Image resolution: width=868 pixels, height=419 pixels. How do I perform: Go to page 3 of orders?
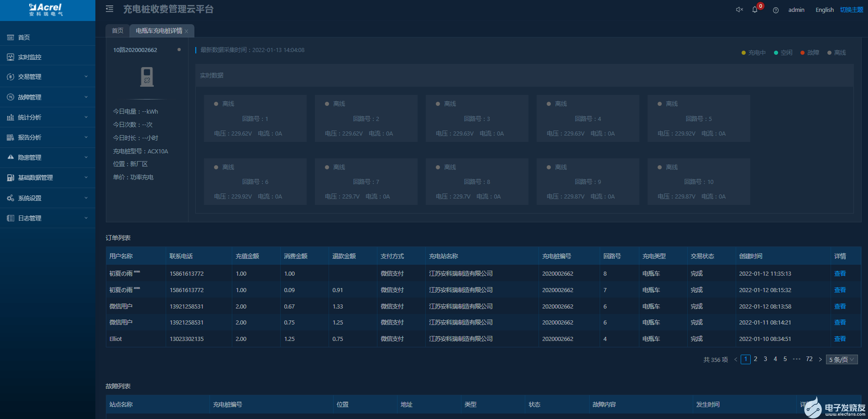click(765, 359)
